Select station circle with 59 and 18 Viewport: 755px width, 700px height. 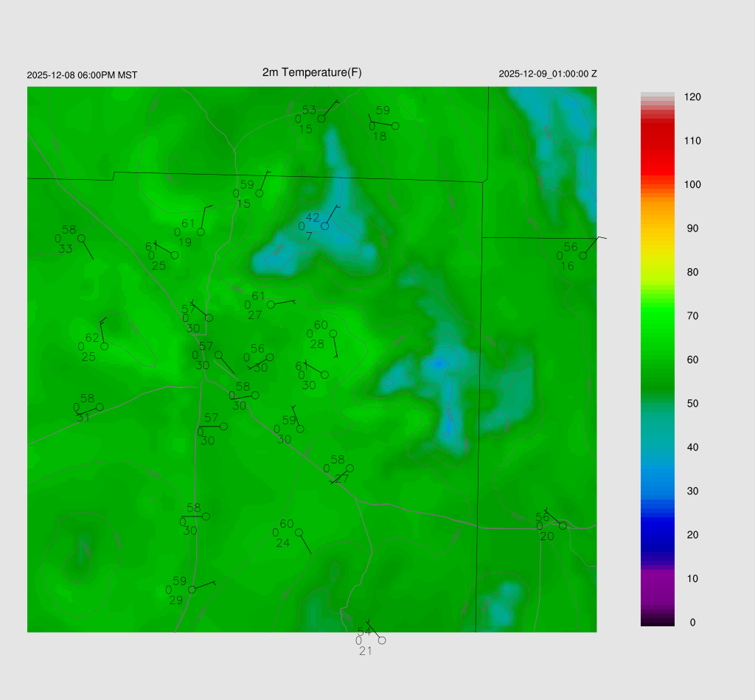[395, 126]
